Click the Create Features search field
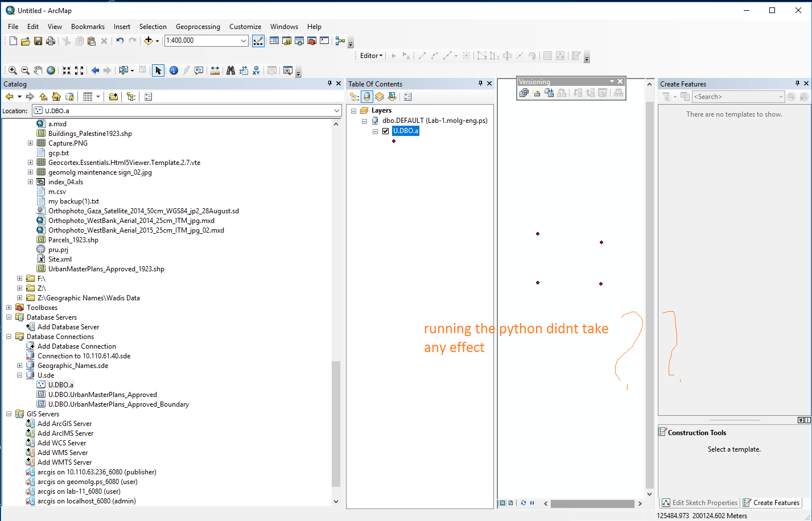This screenshot has height=521, width=812. point(738,97)
